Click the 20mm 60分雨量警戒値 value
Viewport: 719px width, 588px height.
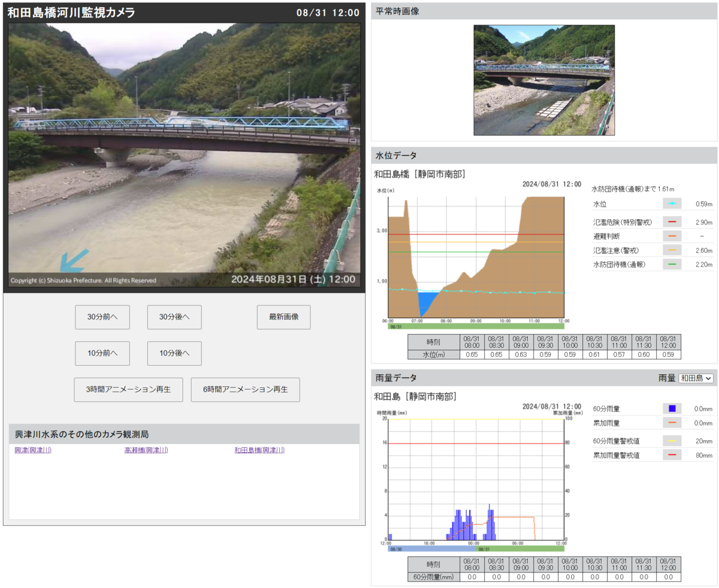click(x=705, y=441)
